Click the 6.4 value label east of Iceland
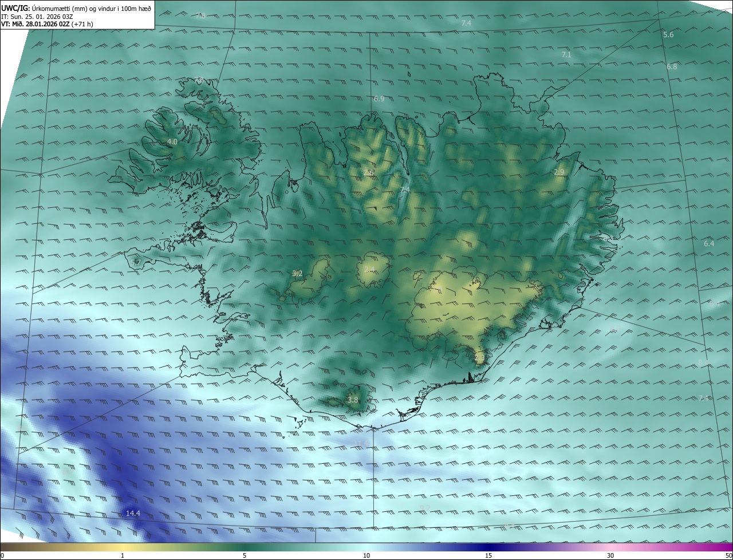The height and width of the screenshot is (560, 733). click(x=709, y=243)
